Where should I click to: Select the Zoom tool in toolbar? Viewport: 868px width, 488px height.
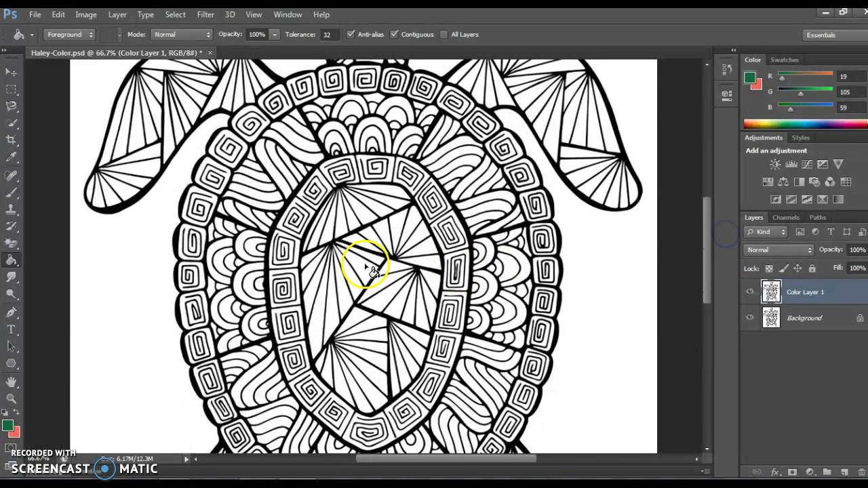[x=11, y=399]
